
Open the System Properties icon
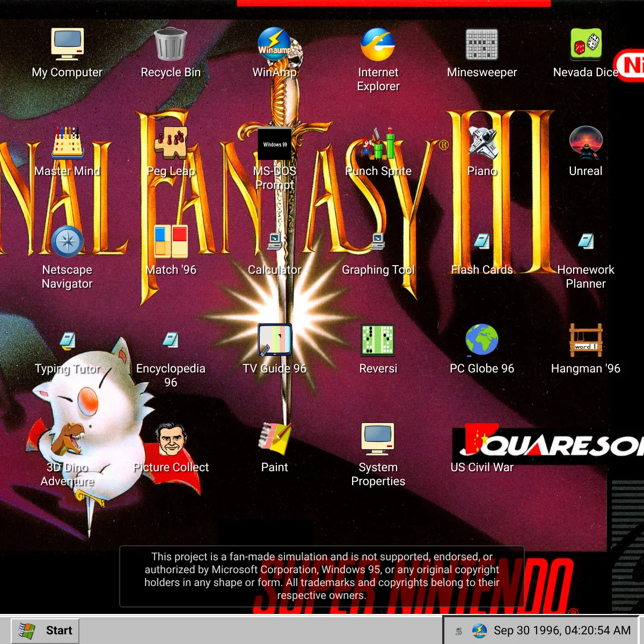pyautogui.click(x=378, y=440)
